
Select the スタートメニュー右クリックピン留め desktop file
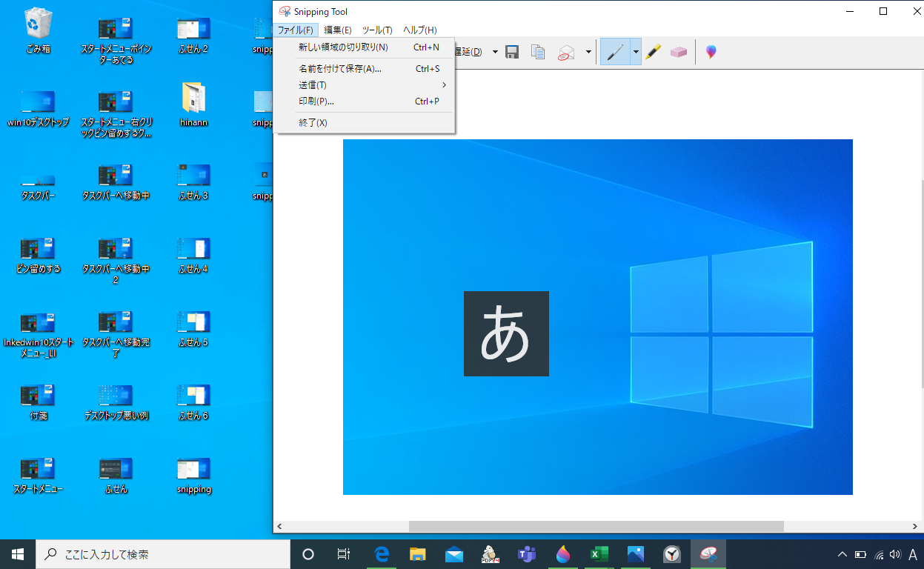[116, 114]
